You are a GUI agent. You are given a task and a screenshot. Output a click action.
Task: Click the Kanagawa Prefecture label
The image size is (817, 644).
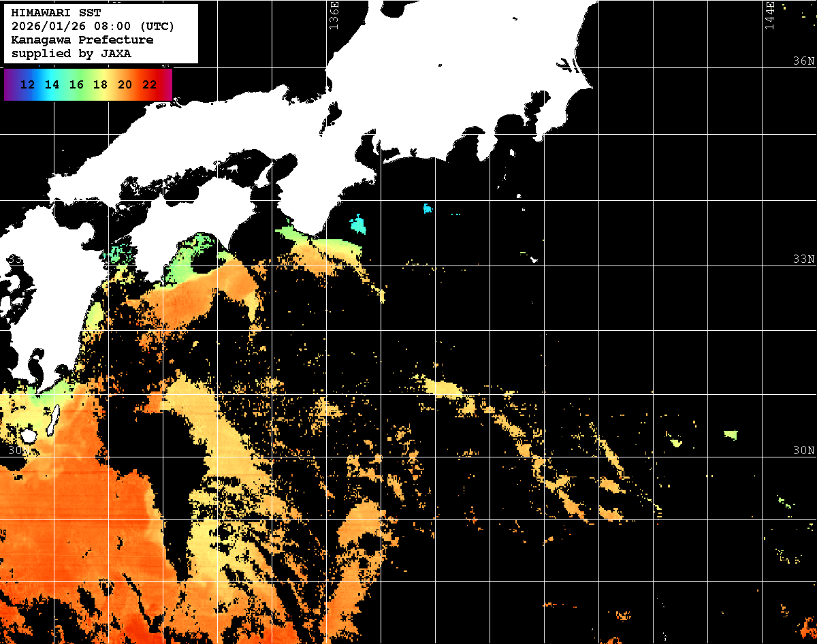[x=82, y=40]
